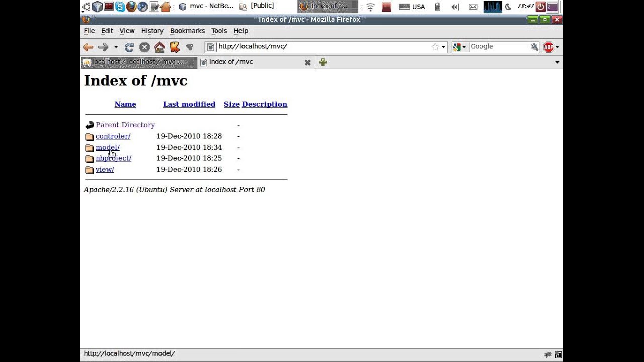This screenshot has height=362, width=644.
Task: Click the Thunderbird launcher in top panel
Action: coord(142,7)
